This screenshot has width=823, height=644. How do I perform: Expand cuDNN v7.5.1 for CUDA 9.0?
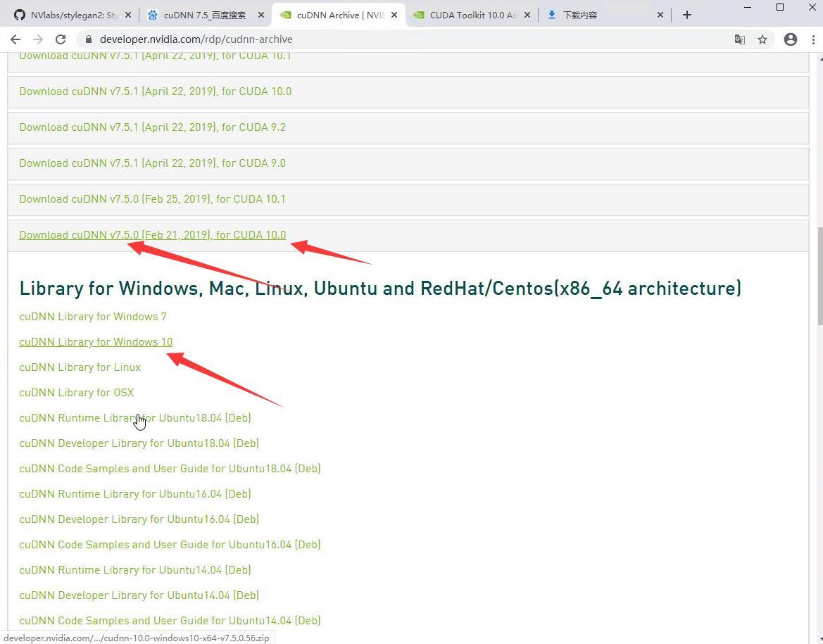coord(408,163)
